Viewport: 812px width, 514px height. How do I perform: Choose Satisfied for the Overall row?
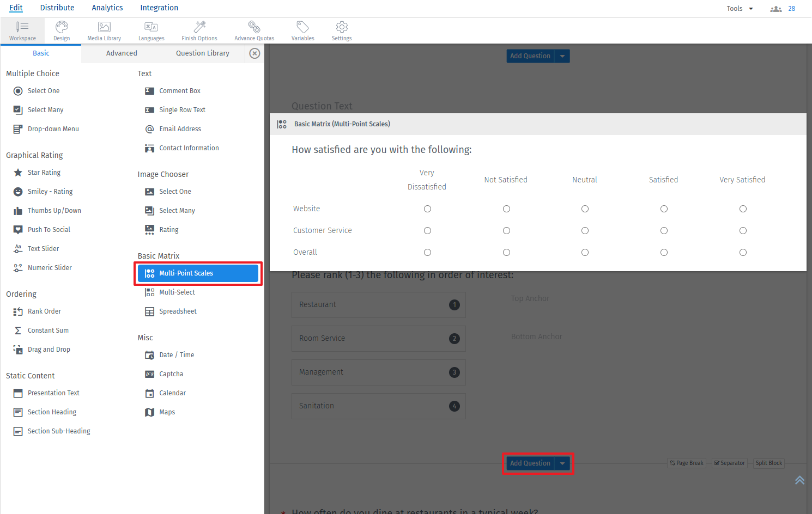[663, 252]
